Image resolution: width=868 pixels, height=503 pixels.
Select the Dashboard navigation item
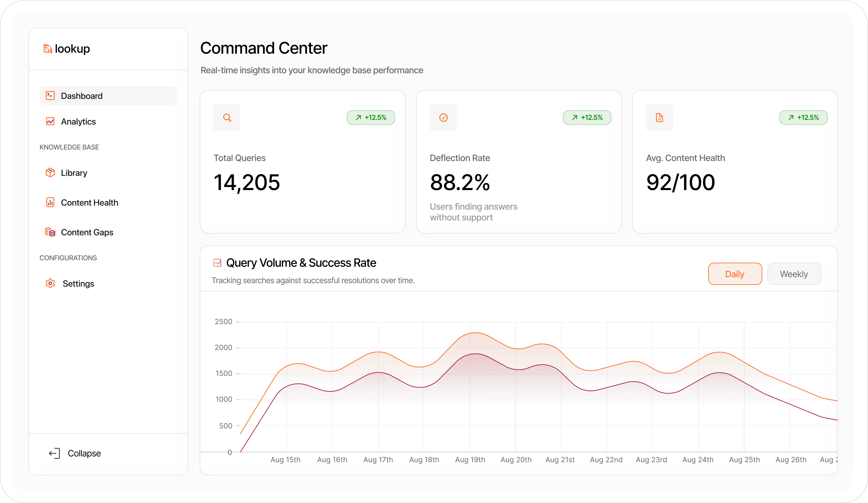82,96
